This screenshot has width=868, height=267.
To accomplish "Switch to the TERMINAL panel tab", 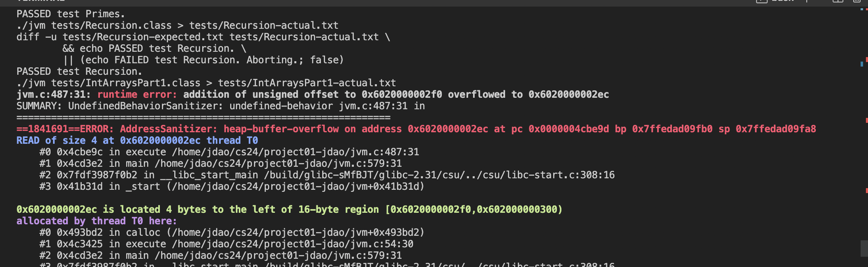I will [40, 1].
